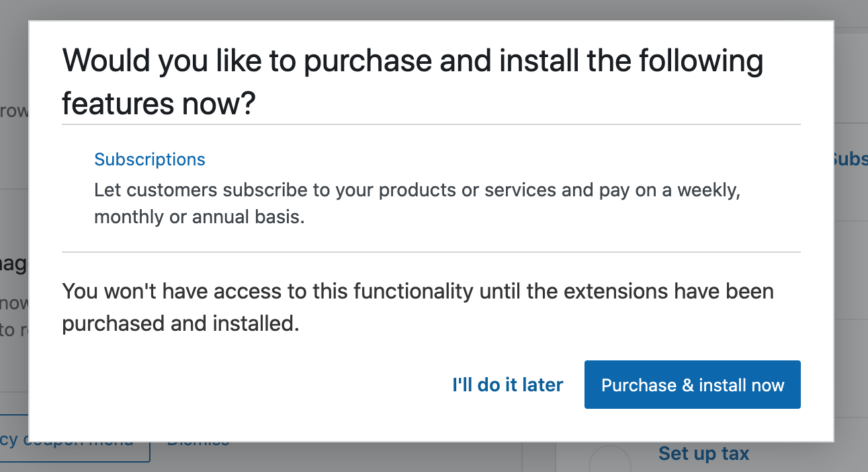Click Purchase & install now button
The image size is (868, 472).
(693, 385)
